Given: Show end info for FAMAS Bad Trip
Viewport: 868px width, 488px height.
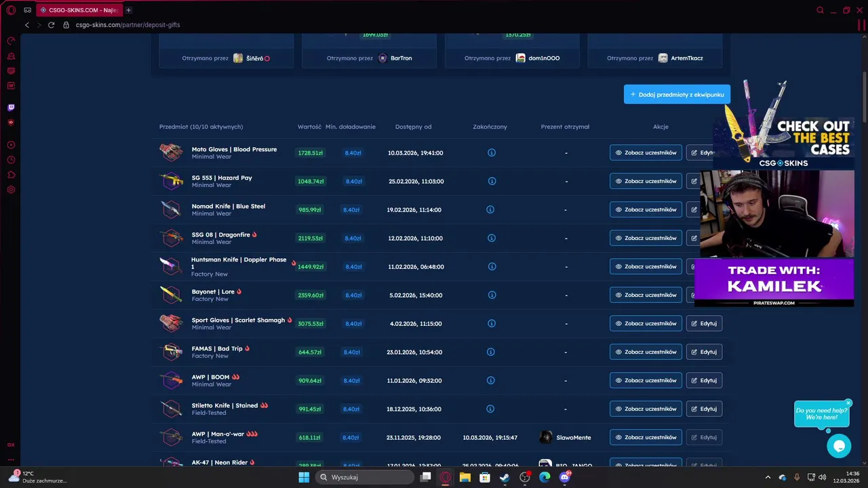Looking at the screenshot, I should [x=490, y=352].
